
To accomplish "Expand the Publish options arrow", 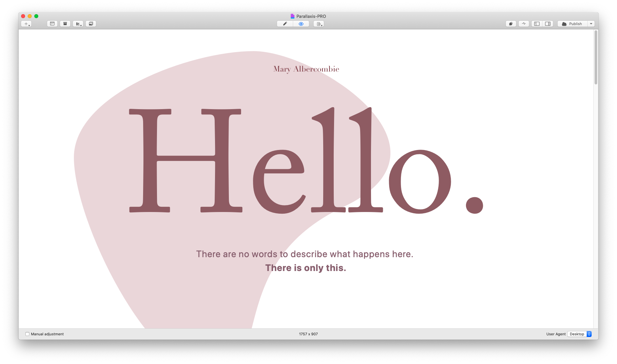I will click(x=591, y=24).
